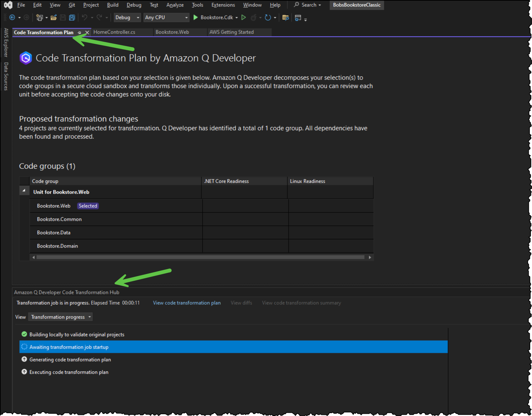Click the View diffs link

click(x=241, y=303)
